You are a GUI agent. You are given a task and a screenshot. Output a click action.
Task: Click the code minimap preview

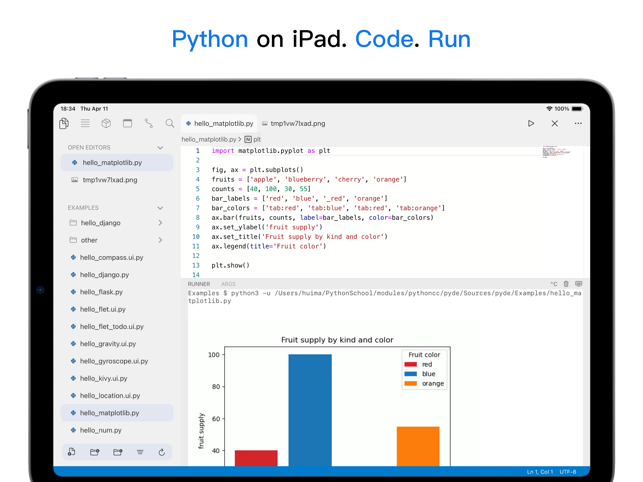(x=556, y=151)
